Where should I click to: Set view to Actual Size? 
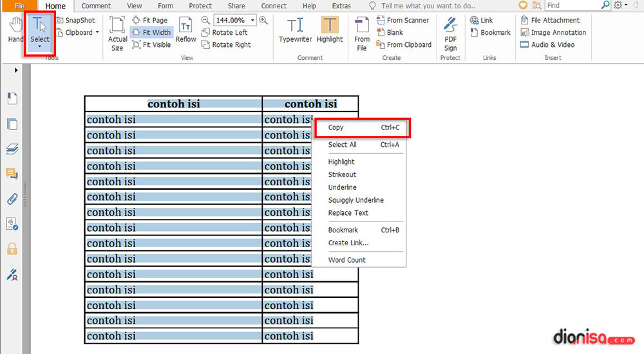[117, 33]
